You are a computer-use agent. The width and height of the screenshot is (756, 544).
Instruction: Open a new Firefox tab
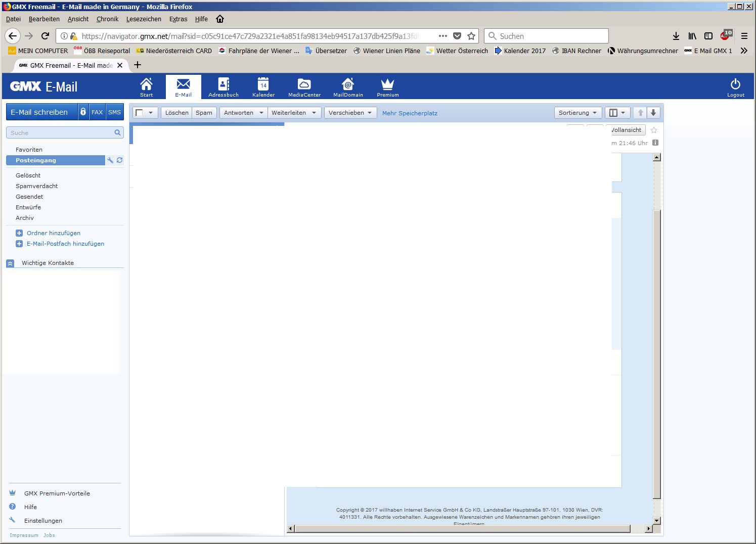138,65
